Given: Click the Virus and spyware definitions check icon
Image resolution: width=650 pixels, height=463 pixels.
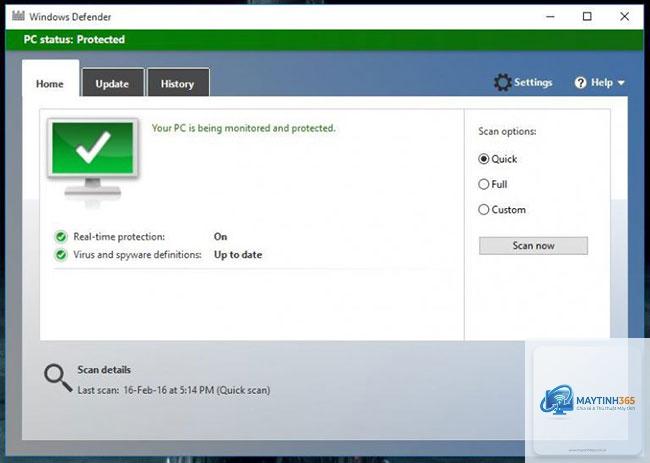Looking at the screenshot, I should click(x=61, y=255).
